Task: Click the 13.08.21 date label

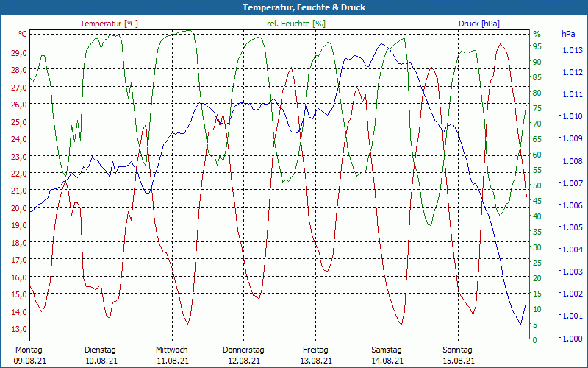Action: 316,361
